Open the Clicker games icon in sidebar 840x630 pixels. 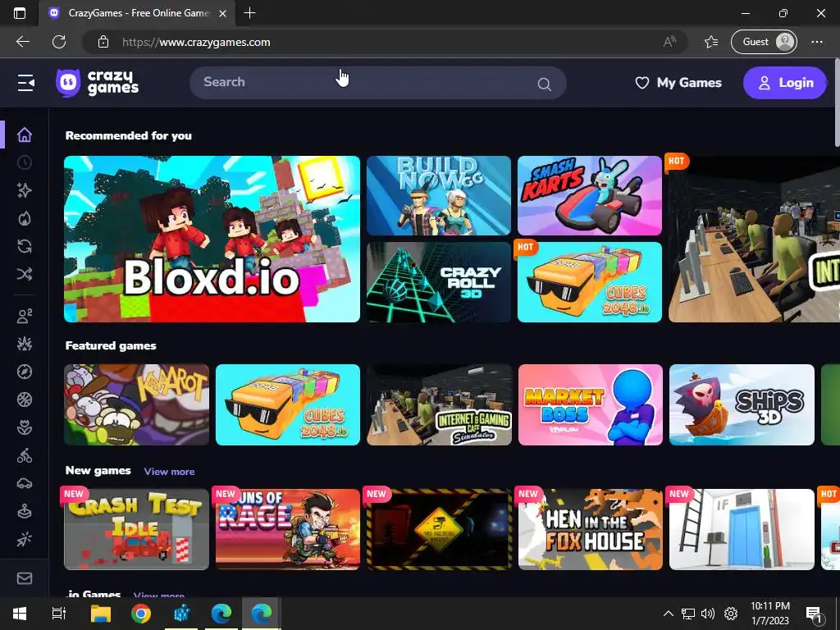pos(25,539)
